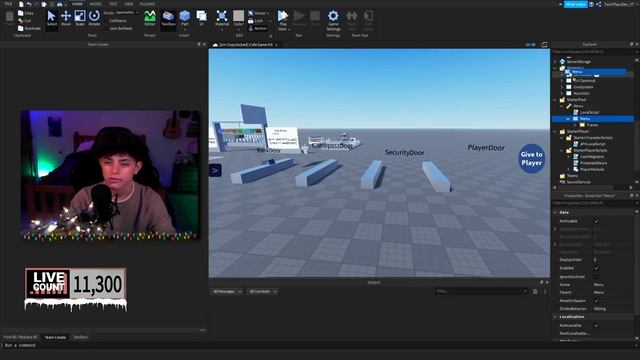
Task: Select the SoundService item in Explorer
Action: pyautogui.click(x=579, y=182)
